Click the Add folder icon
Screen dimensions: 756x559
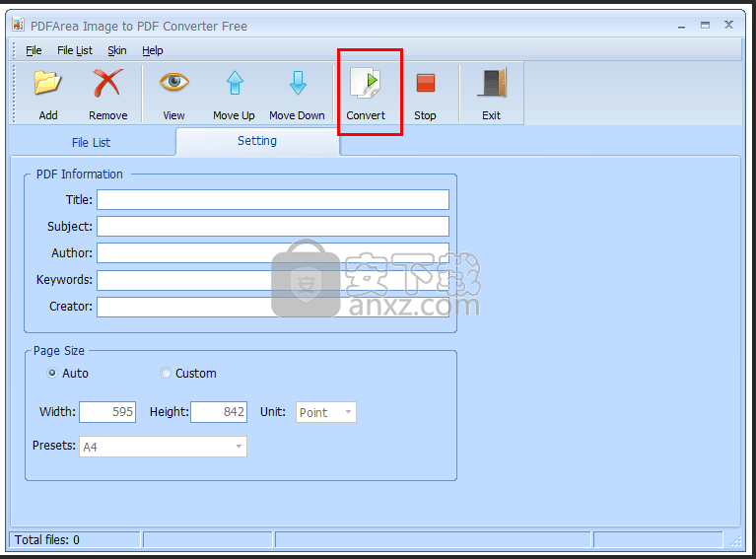pyautogui.click(x=47, y=83)
